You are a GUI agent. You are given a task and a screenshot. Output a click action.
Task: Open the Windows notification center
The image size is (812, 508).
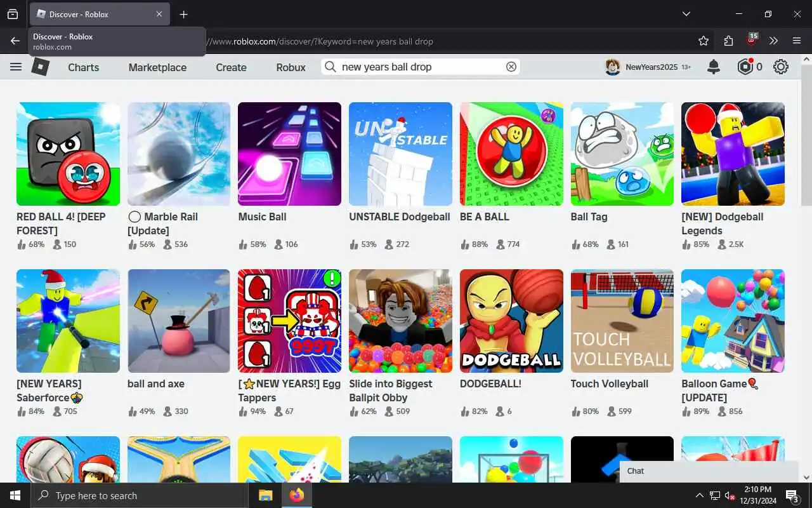[x=792, y=495]
